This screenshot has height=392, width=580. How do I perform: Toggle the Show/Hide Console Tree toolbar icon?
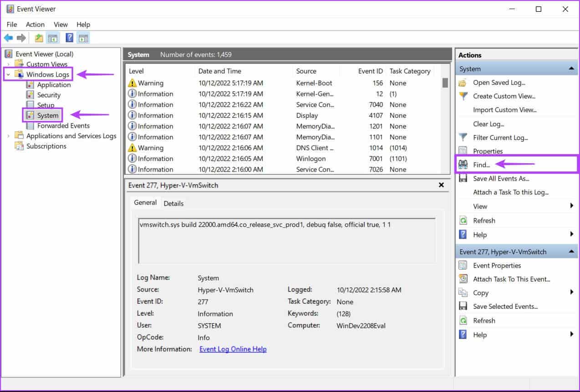coord(53,38)
